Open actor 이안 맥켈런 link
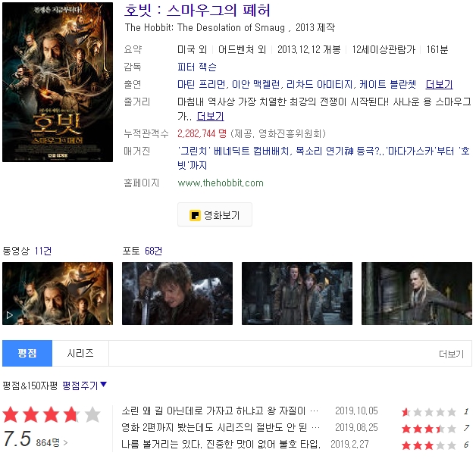The width and height of the screenshot is (476, 459). [x=258, y=84]
